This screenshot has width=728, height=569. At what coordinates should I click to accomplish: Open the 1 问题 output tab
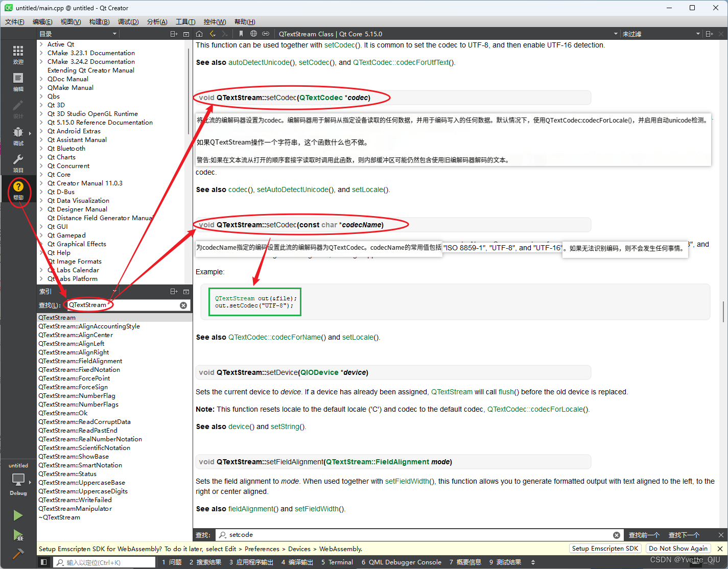(172, 562)
